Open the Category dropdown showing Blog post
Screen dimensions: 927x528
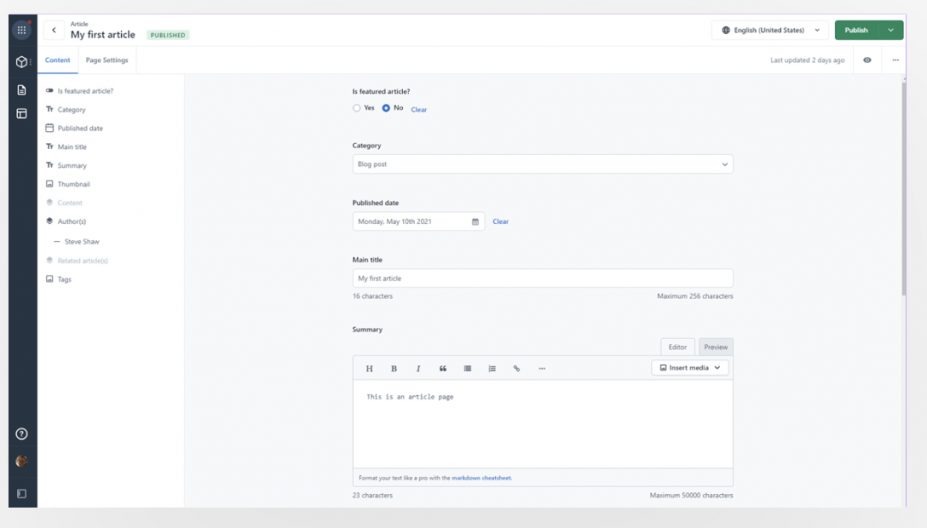542,164
